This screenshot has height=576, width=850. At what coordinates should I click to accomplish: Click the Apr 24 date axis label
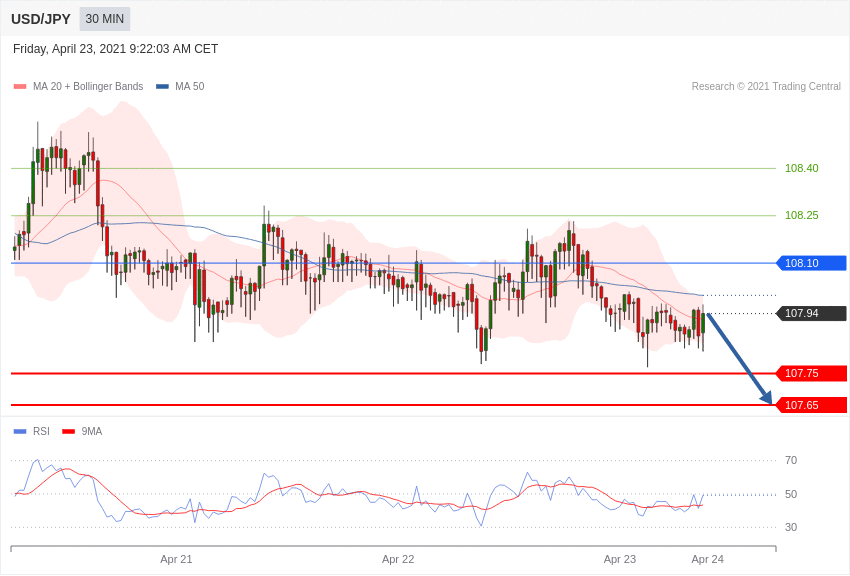(x=707, y=559)
